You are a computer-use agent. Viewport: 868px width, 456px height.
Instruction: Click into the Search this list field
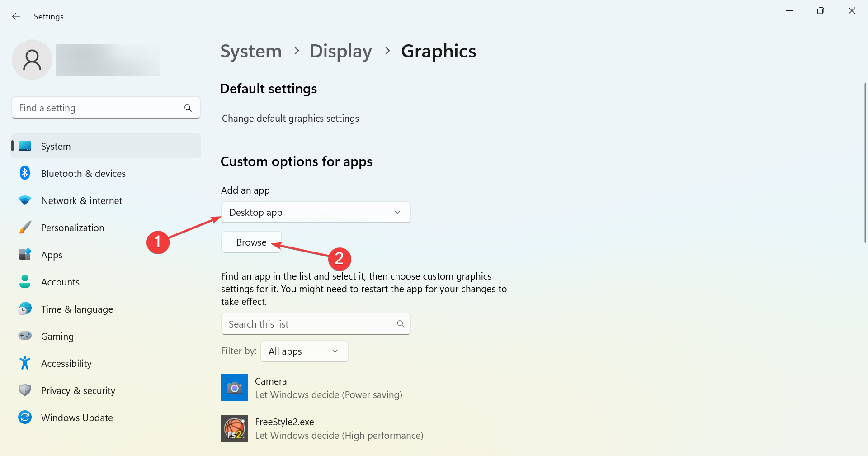click(x=316, y=324)
